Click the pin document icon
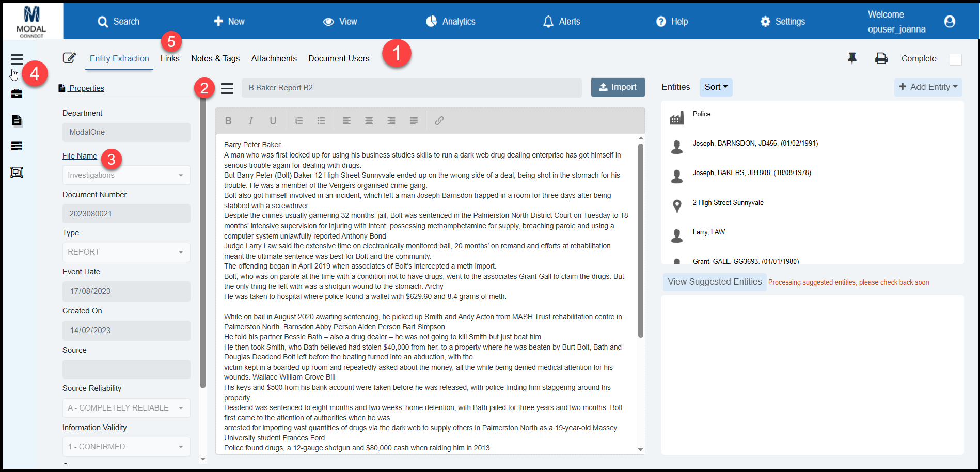The height and width of the screenshot is (472, 980). coord(852,58)
